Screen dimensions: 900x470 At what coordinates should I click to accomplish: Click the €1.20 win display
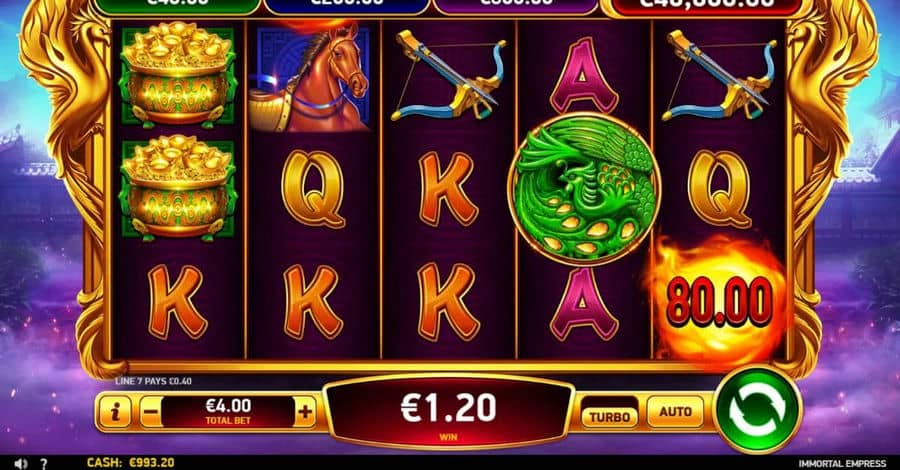point(448,411)
